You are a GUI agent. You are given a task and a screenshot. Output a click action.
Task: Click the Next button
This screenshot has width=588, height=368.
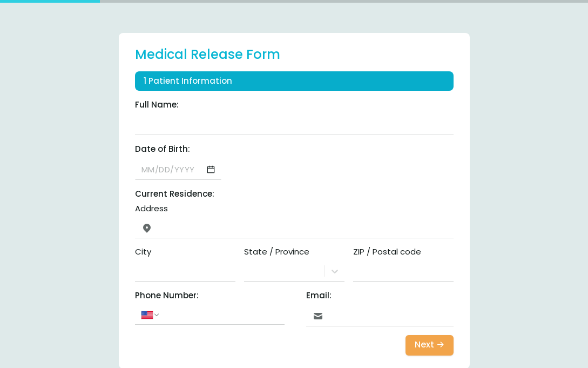(429, 345)
